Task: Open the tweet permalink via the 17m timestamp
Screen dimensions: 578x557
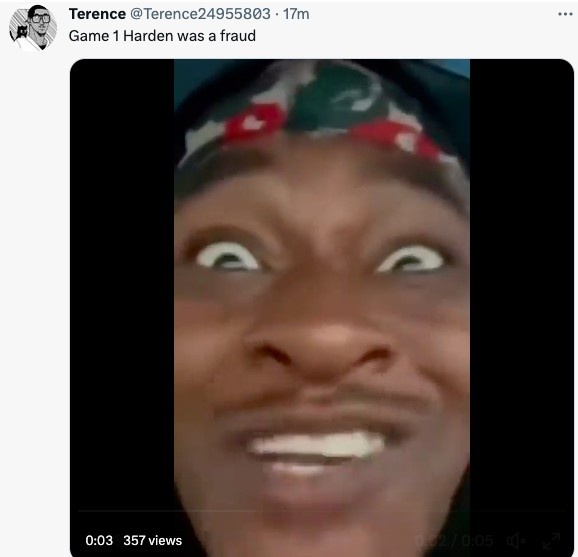Action: click(296, 14)
